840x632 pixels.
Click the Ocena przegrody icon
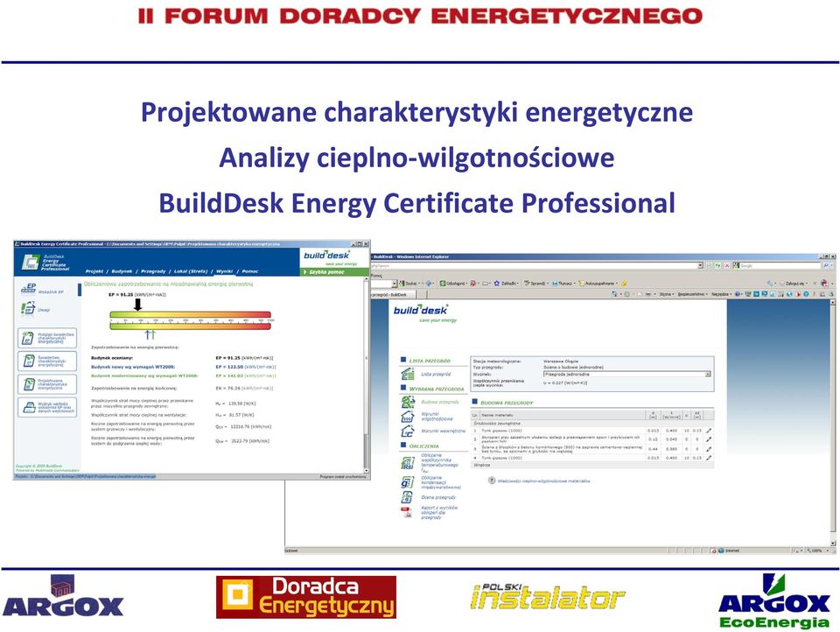click(407, 497)
